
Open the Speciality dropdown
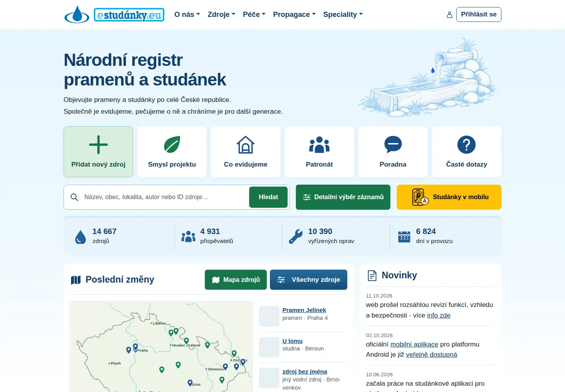(343, 15)
